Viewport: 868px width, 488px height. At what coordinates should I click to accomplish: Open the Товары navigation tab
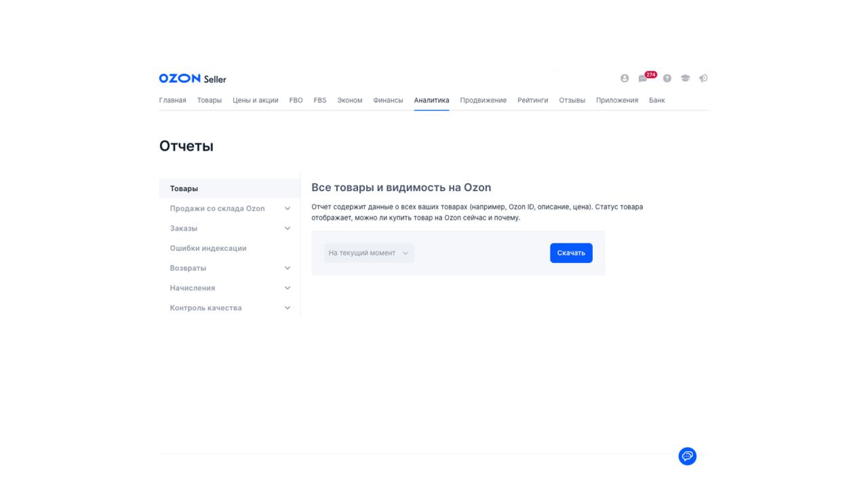pyautogui.click(x=209, y=100)
